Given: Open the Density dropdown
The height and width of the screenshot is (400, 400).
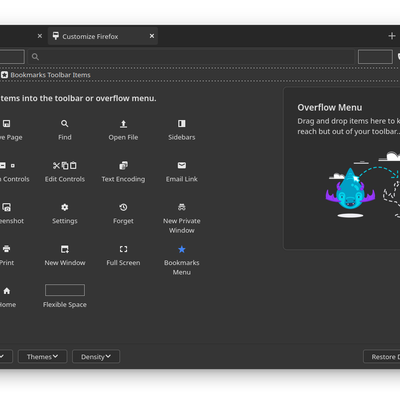Looking at the screenshot, I should 96,357.
